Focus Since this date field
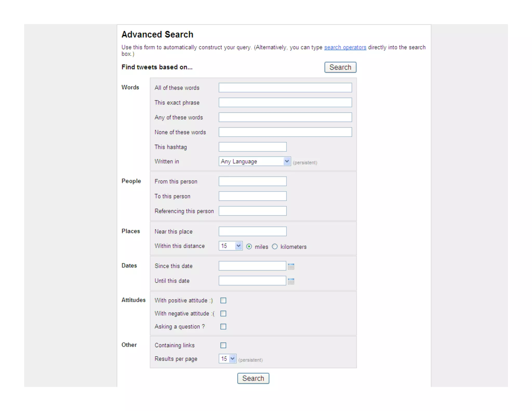This screenshot has height=411, width=532. (x=252, y=266)
